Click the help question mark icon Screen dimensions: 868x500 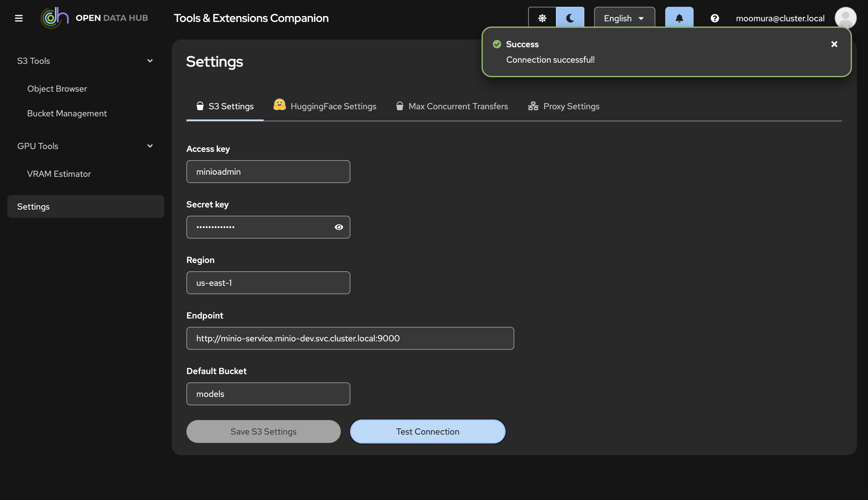pyautogui.click(x=715, y=18)
